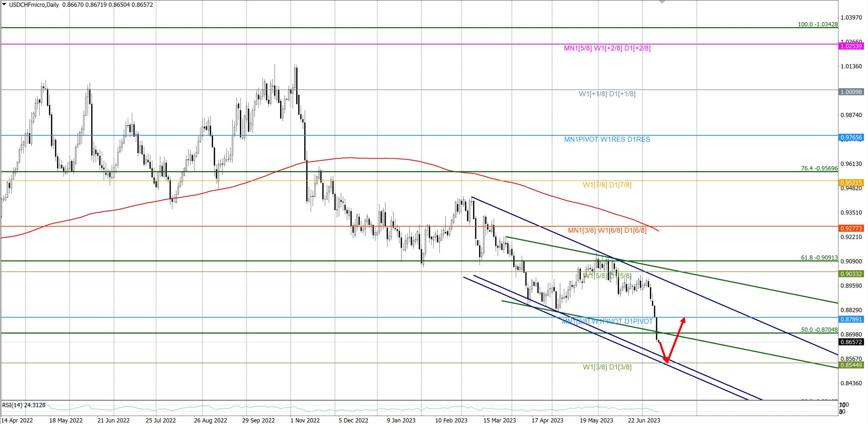Click the 22 Jun 2023 date label
868x424 pixels.
click(644, 420)
